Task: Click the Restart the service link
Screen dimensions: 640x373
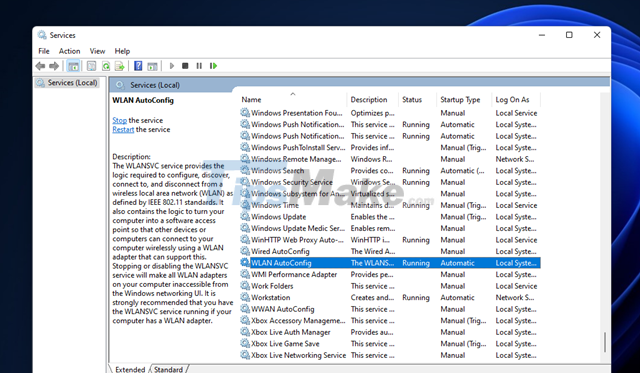Action: point(123,129)
